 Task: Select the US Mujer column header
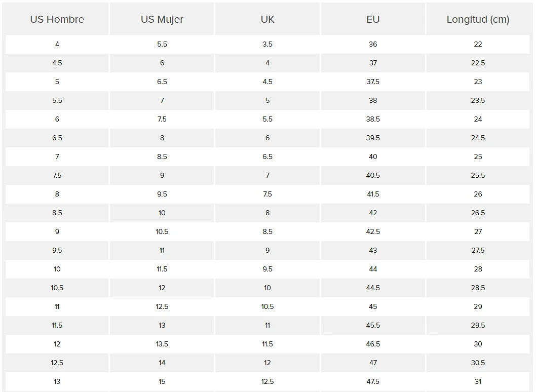click(162, 19)
